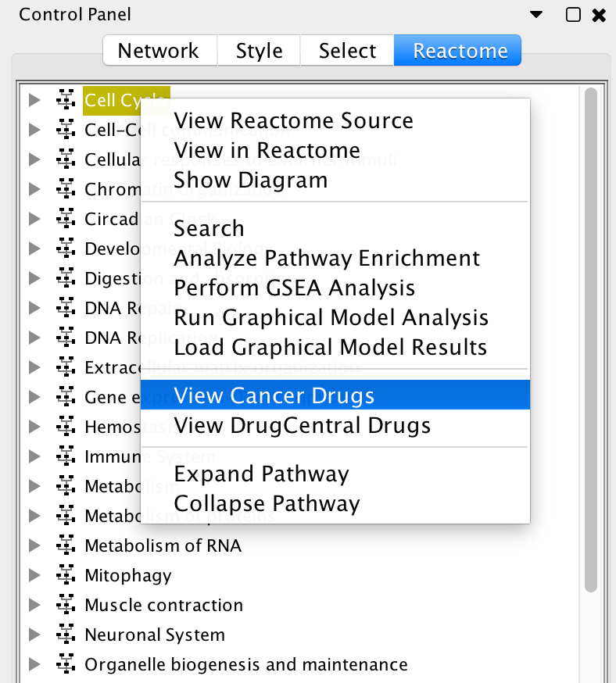Click the pathway icon beside Circadian Clock
The width and height of the screenshot is (616, 683).
[x=66, y=219]
